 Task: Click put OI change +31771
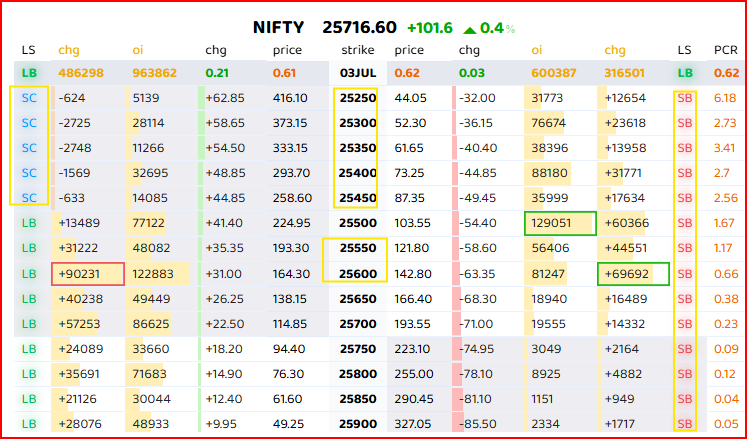click(625, 173)
